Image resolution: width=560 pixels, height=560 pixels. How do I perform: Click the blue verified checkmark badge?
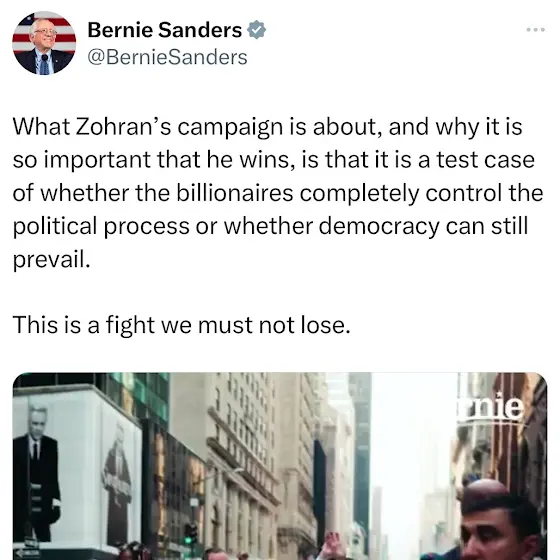257,30
